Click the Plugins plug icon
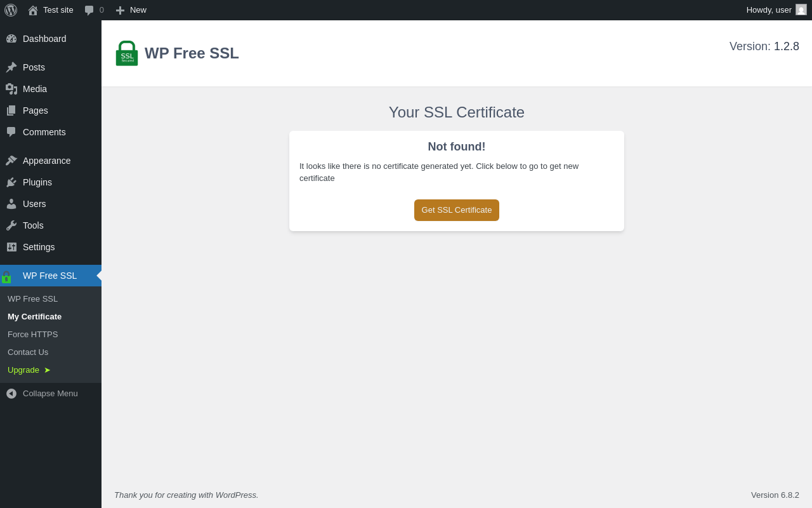Screen dimensions: 812x508 point(11,182)
